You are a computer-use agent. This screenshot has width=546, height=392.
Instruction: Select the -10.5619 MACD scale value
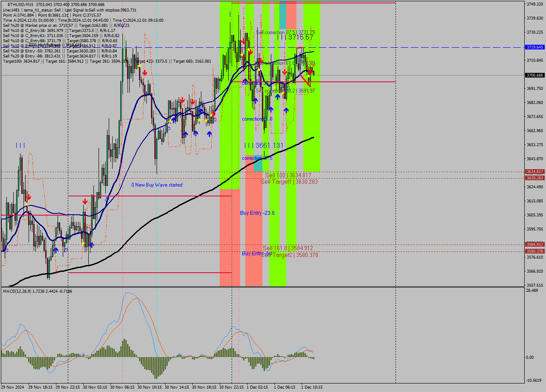coord(534,380)
